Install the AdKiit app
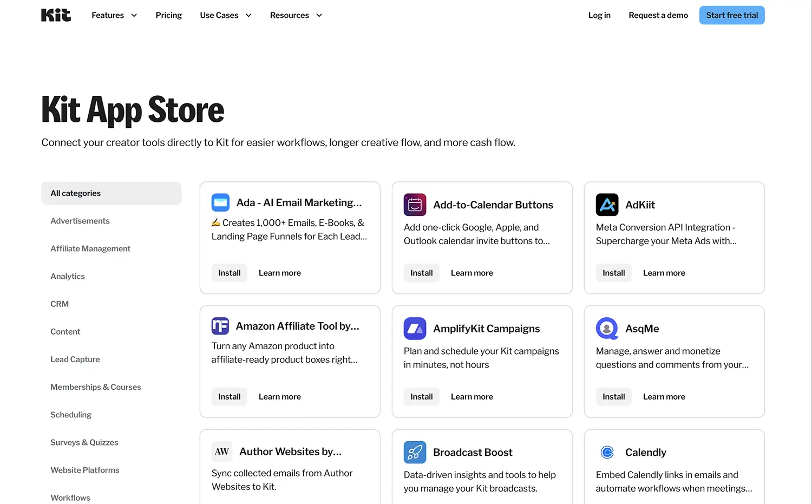The image size is (812, 504). tap(614, 273)
